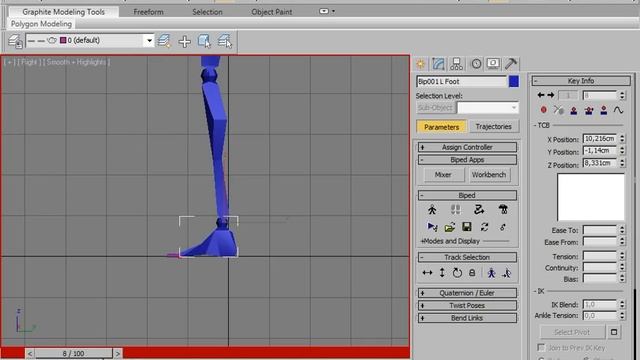Image resolution: width=640 pixels, height=360 pixels.
Task: Switch to Graphite Modeling Tools tab
Action: [64, 12]
